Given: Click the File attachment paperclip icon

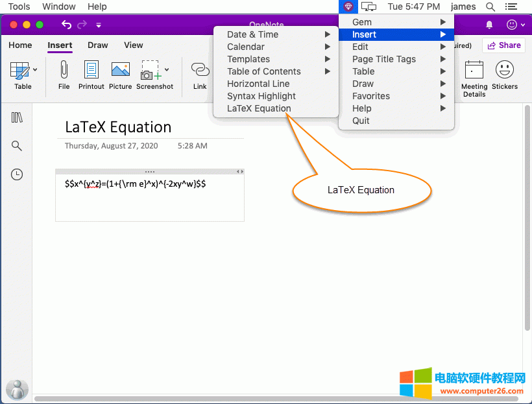Looking at the screenshot, I should pyautogui.click(x=64, y=70).
